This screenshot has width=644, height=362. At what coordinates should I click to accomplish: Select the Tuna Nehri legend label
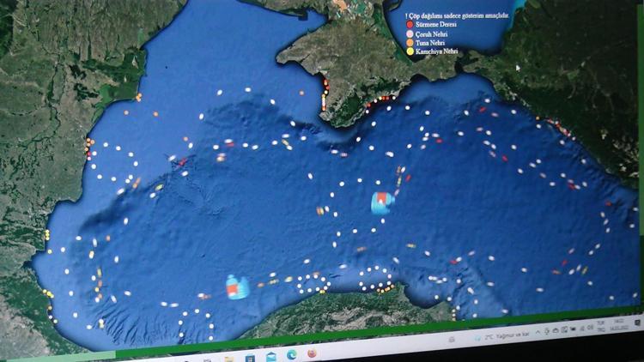pos(433,43)
